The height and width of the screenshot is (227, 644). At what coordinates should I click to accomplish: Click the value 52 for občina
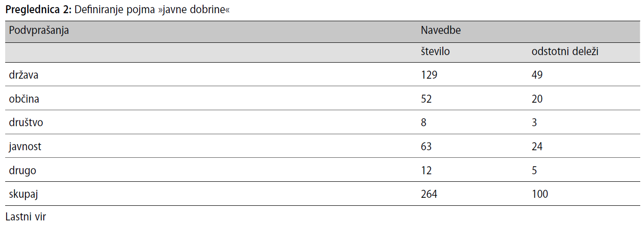426,99
